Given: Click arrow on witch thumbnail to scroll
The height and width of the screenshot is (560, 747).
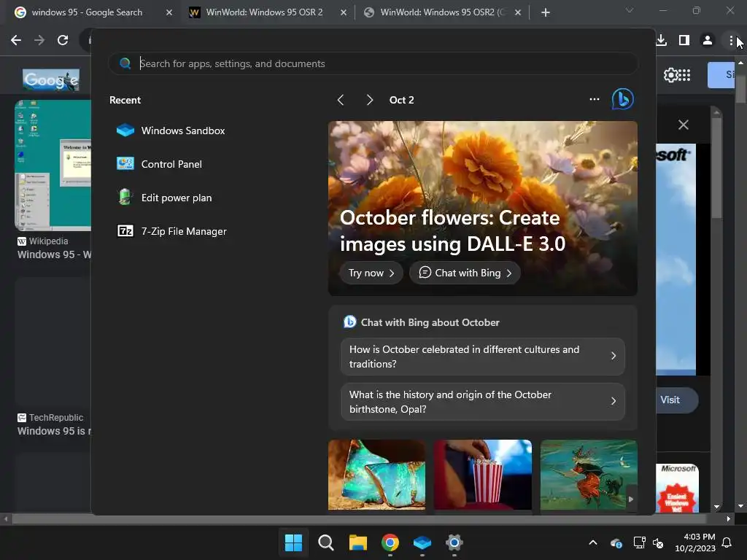Looking at the screenshot, I should (631, 499).
